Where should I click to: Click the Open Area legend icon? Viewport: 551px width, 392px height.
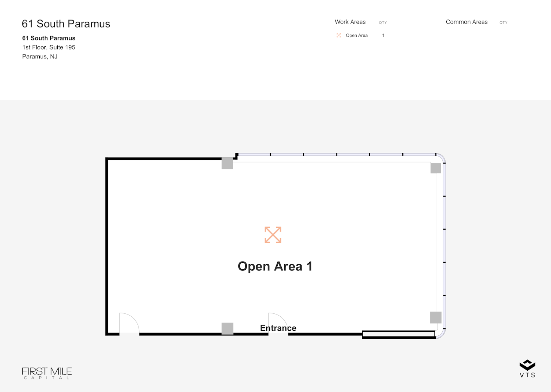click(x=339, y=36)
